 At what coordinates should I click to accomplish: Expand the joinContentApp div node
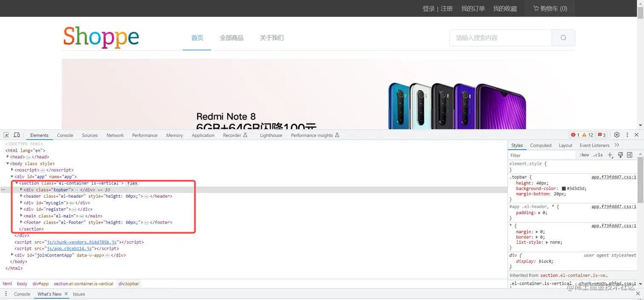pyautogui.click(x=12, y=255)
